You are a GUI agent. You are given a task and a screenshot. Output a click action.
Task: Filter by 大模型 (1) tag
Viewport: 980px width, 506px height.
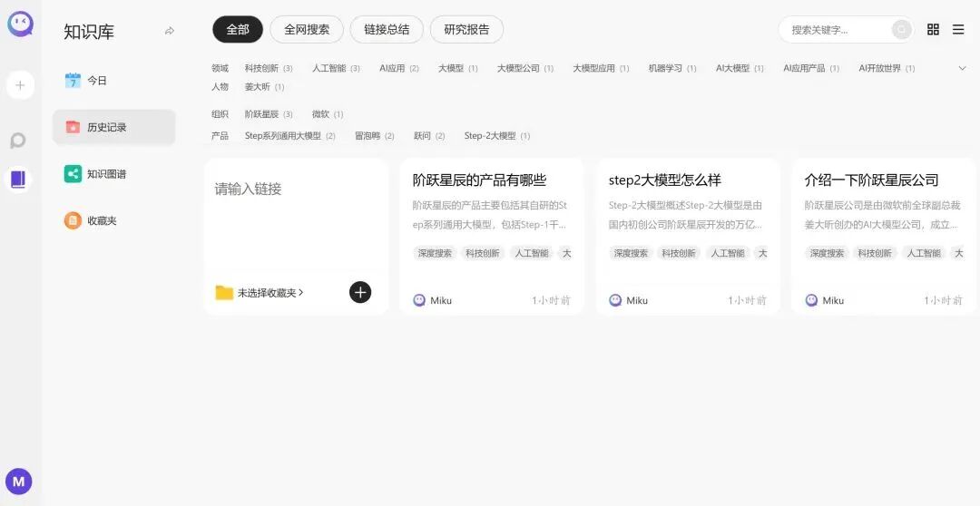(x=457, y=68)
